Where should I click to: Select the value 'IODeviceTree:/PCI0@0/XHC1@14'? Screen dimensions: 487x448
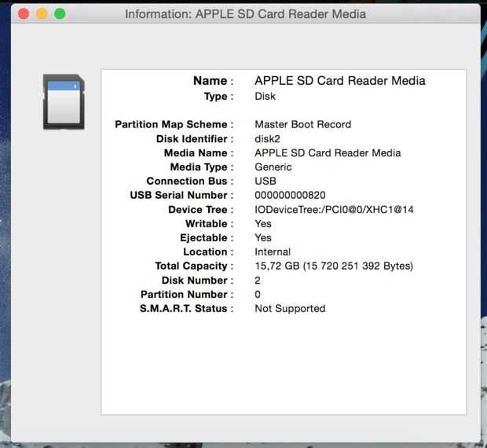pyautogui.click(x=334, y=210)
